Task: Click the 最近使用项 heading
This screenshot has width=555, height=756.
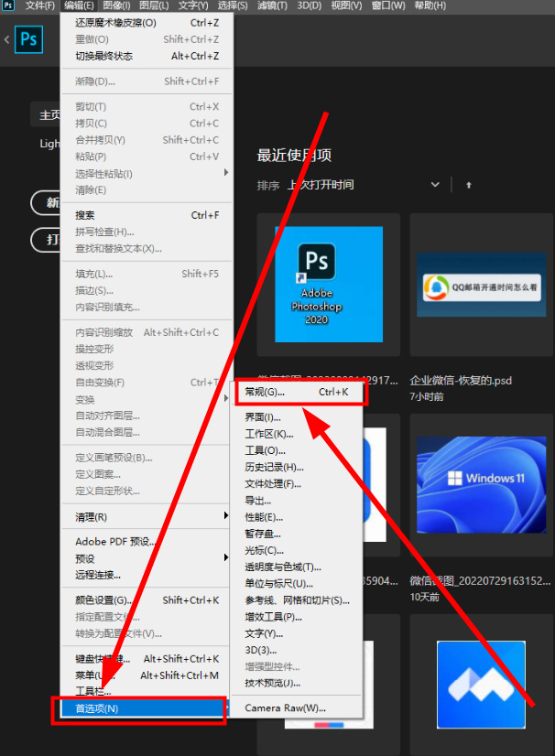Action: pos(294,156)
